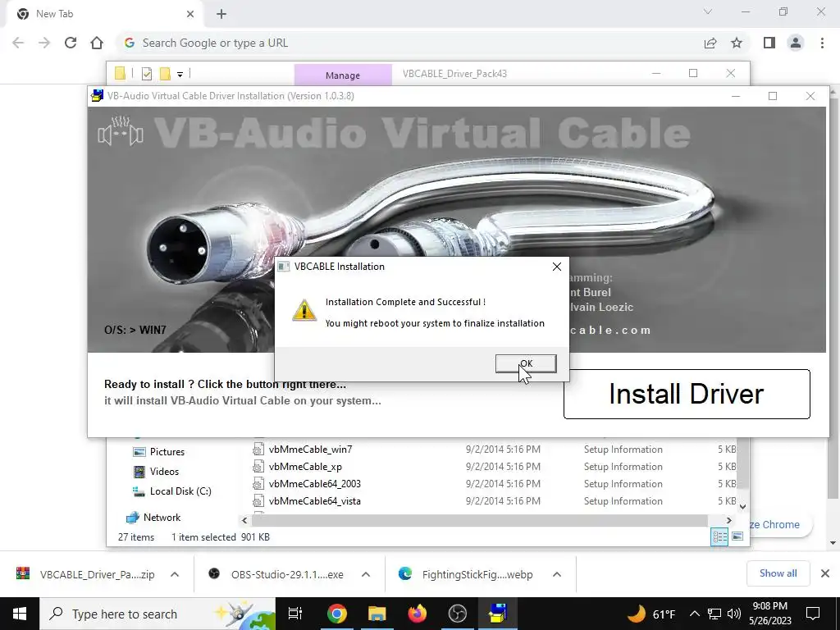Select file vbMmeCable_xp
Viewport: 840px width, 630px height.
(x=305, y=467)
